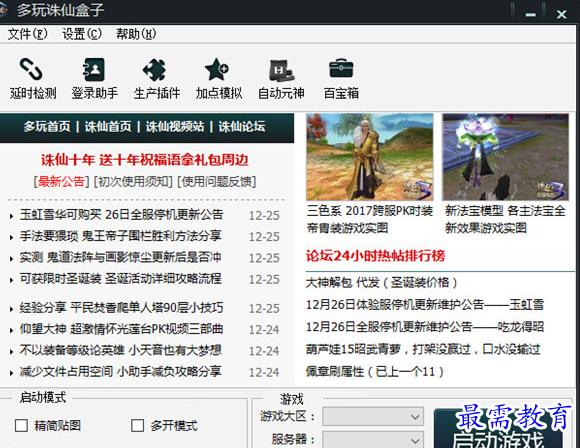The image size is (580, 448).
Task: Open forum post 12月26日体验服停机更新维护公告
Action: click(x=425, y=305)
